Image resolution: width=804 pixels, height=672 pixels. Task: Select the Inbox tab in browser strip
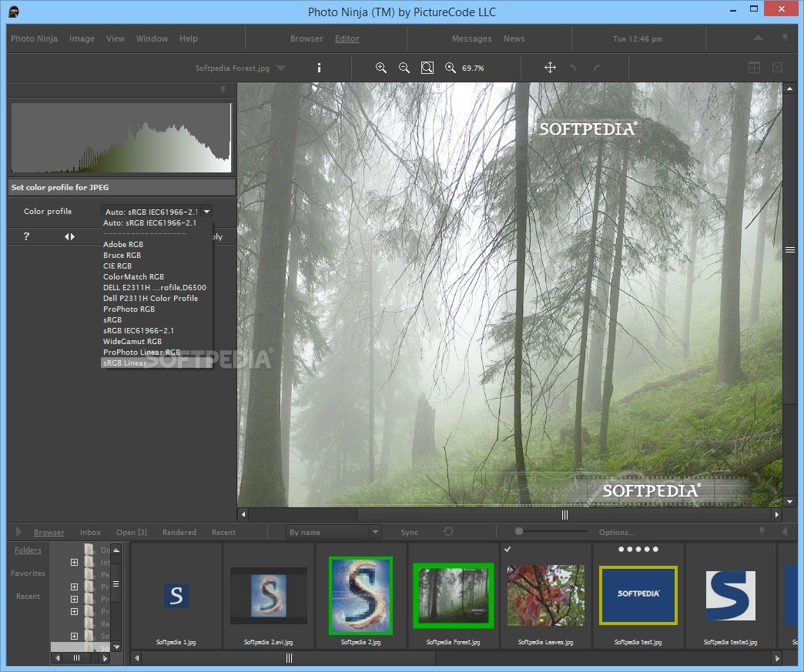[90, 532]
